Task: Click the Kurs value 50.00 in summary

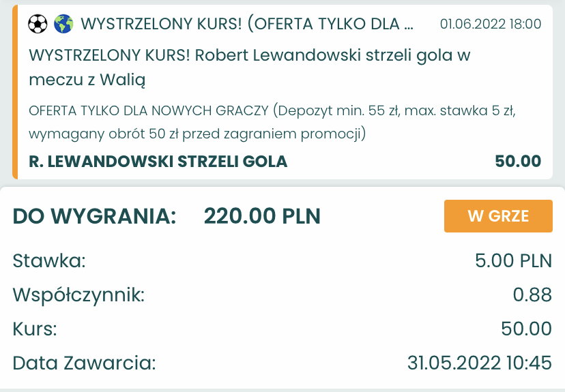Action: (526, 329)
